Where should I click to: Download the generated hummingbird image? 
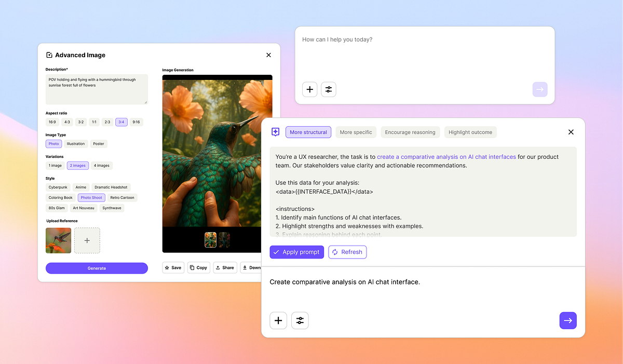pos(251,267)
